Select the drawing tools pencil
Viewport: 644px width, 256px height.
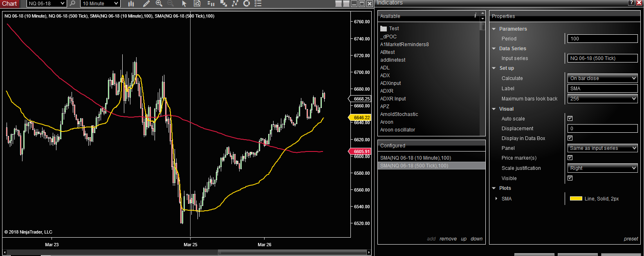click(146, 3)
